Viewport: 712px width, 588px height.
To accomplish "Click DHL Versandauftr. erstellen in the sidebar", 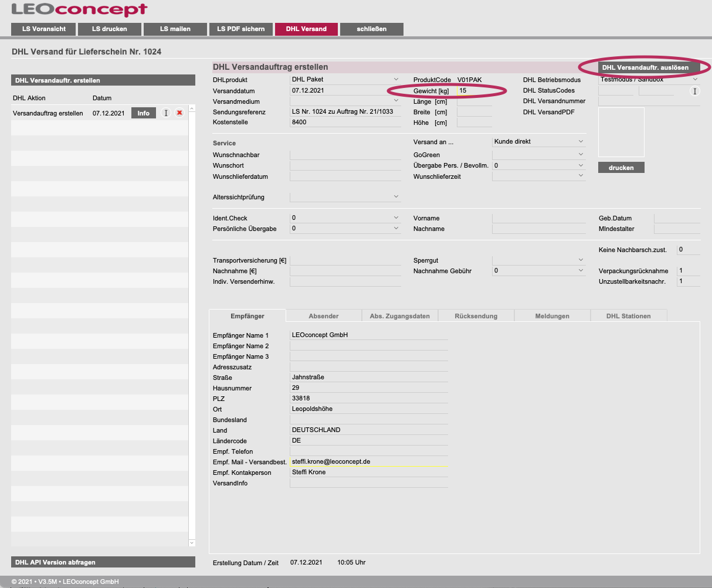I will pos(103,80).
